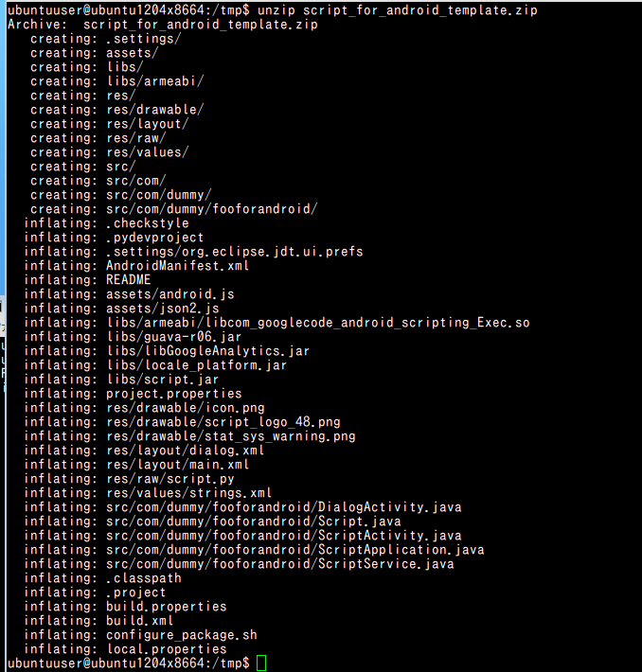Click the green terminal cursor block
This screenshot has width=642, height=672.
coord(261,663)
